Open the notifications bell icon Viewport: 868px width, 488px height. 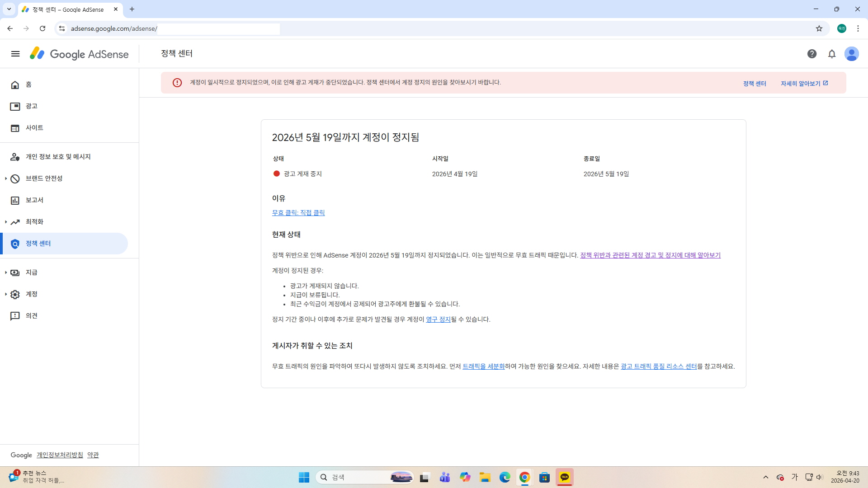pyautogui.click(x=832, y=54)
